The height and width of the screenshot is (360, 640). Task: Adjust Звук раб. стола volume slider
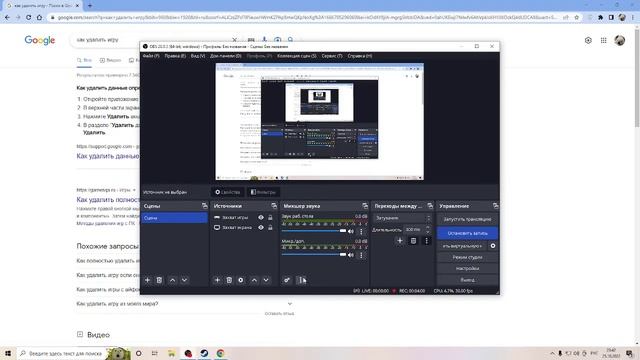313,231
